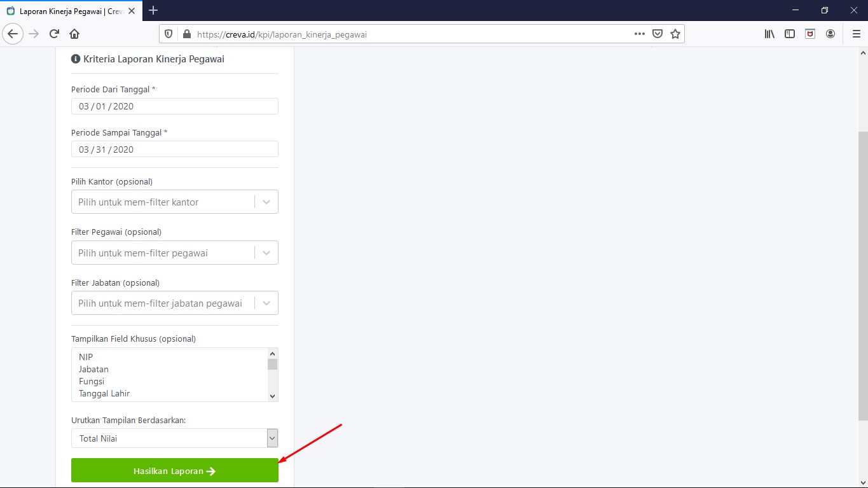Viewport: 868px width, 488px height.
Task: Open the browser home page
Action: pos(74,34)
